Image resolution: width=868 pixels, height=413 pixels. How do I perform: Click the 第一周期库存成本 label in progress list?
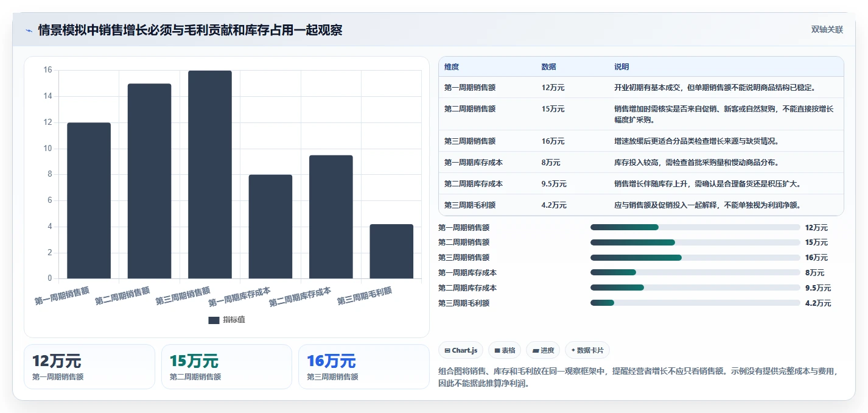pos(467,273)
